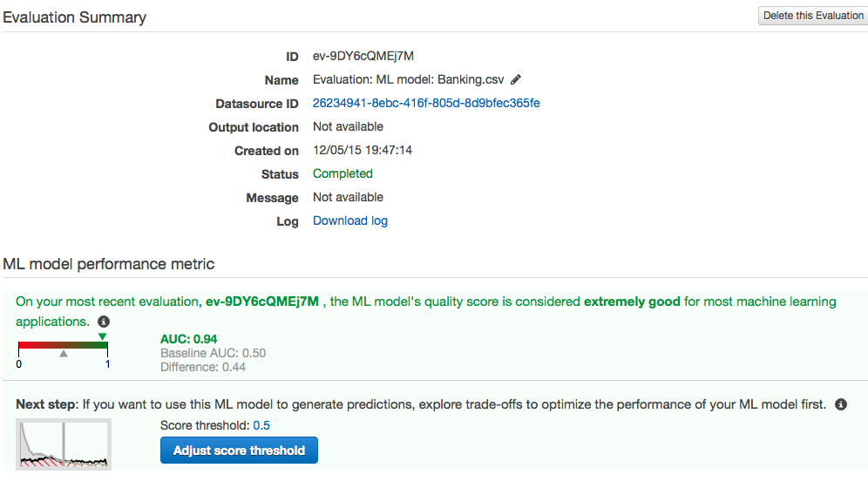
Task: Click the Completed status text
Action: click(342, 173)
